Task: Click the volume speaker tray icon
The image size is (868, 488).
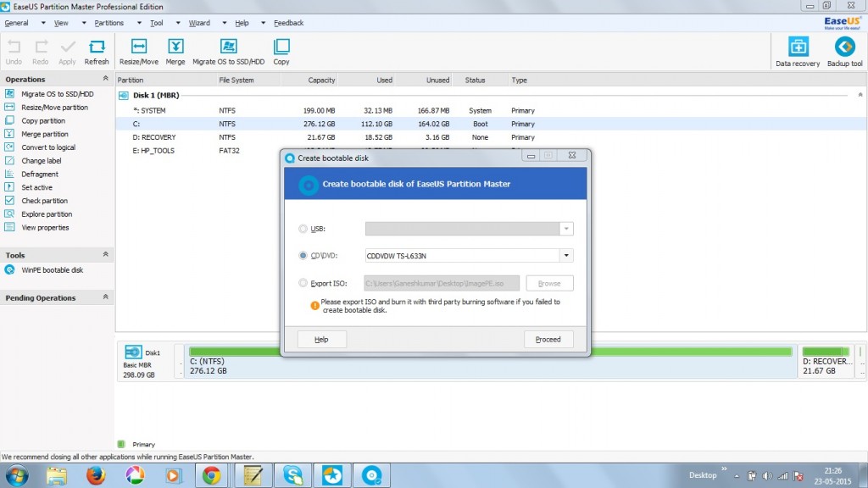Action: [x=766, y=476]
